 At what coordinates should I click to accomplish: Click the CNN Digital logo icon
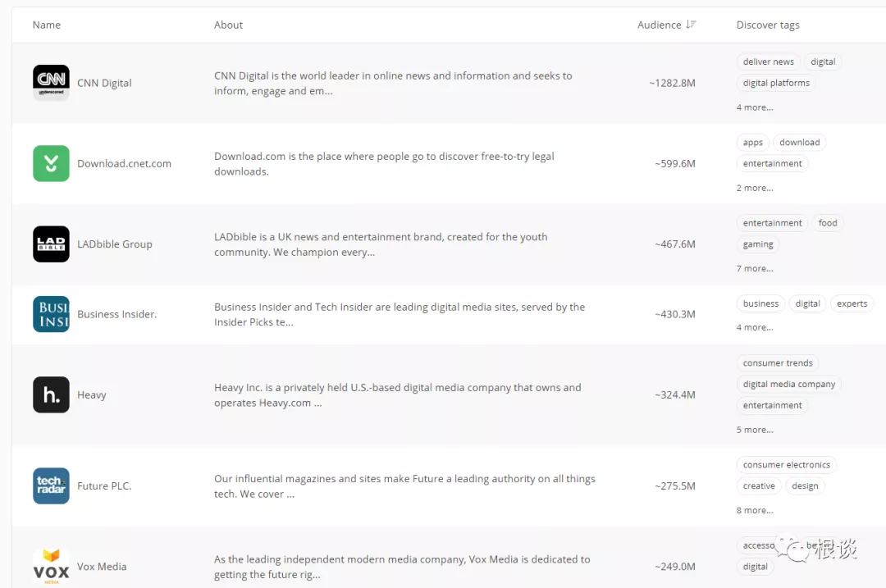point(51,83)
